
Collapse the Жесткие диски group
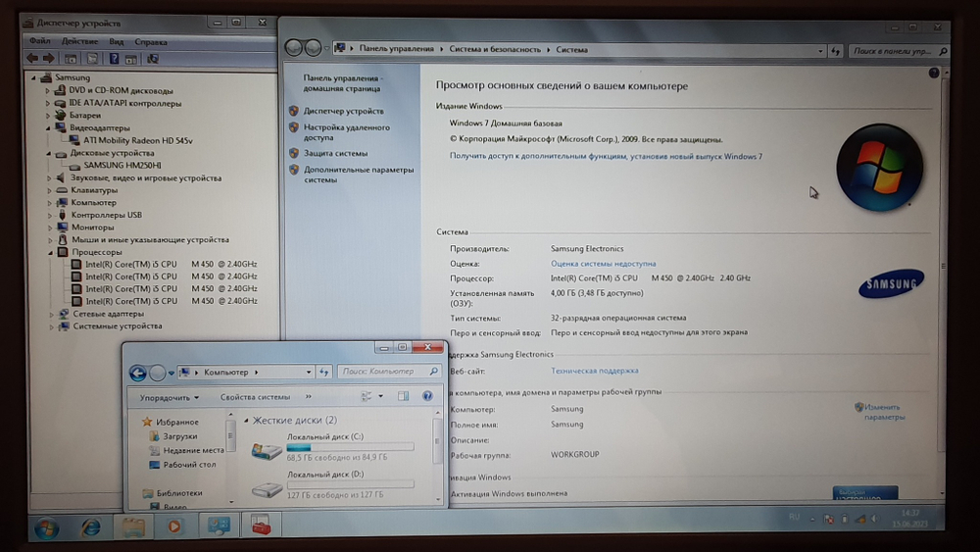point(246,421)
